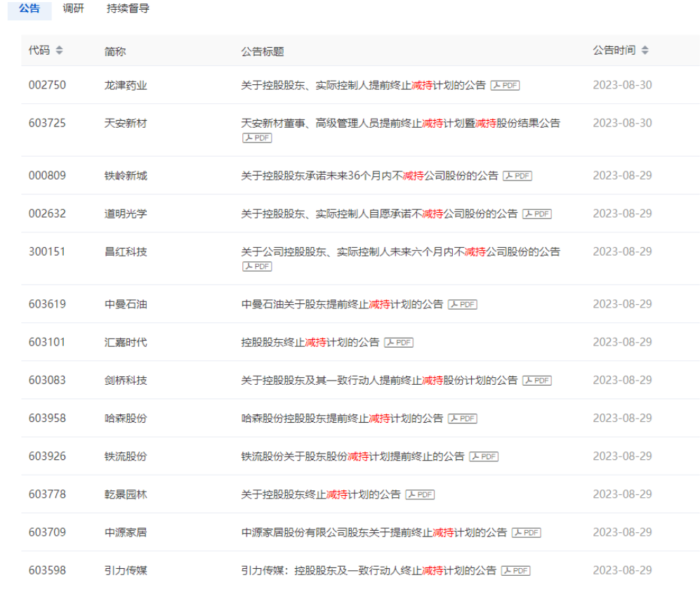700x592 pixels.
Task: Open PDF icon for 道明光学 announcement
Action: 537,214
